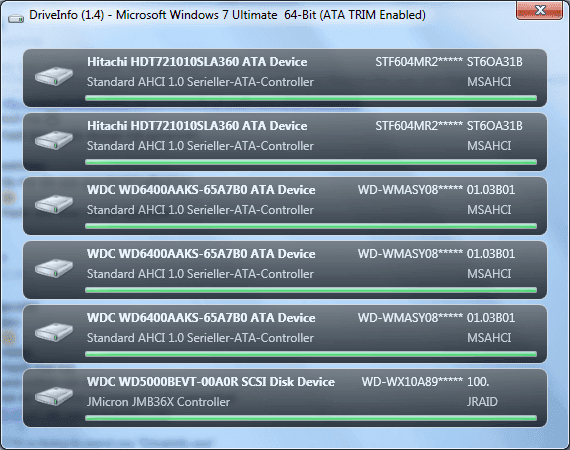This screenshot has width=570, height=450.
Task: Click the DriveInfo title bar app icon
Action: [16, 18]
